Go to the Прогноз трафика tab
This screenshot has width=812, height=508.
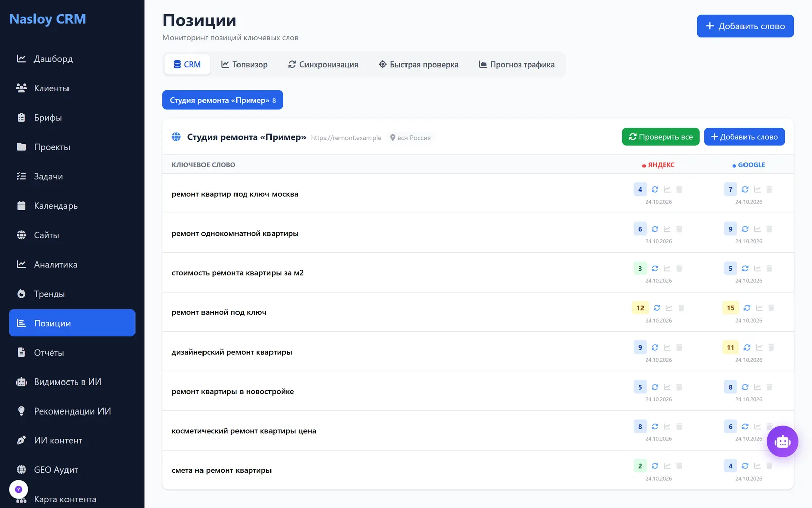point(517,65)
